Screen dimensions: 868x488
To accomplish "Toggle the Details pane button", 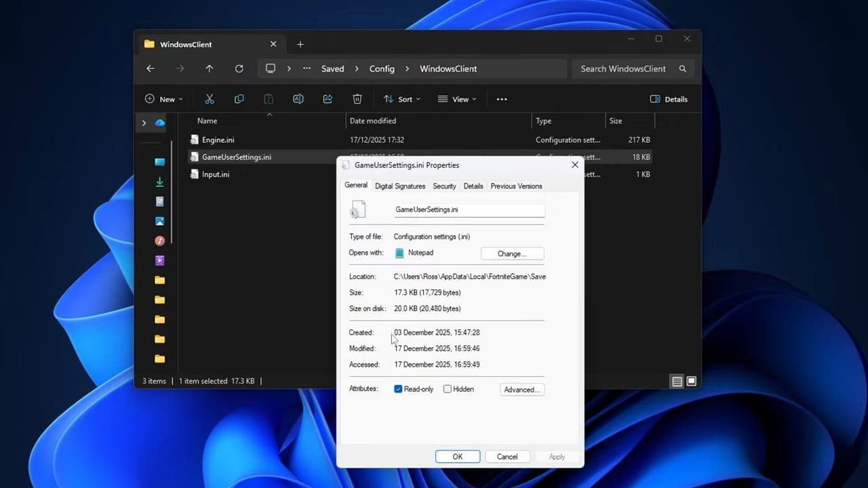I will pyautogui.click(x=669, y=99).
